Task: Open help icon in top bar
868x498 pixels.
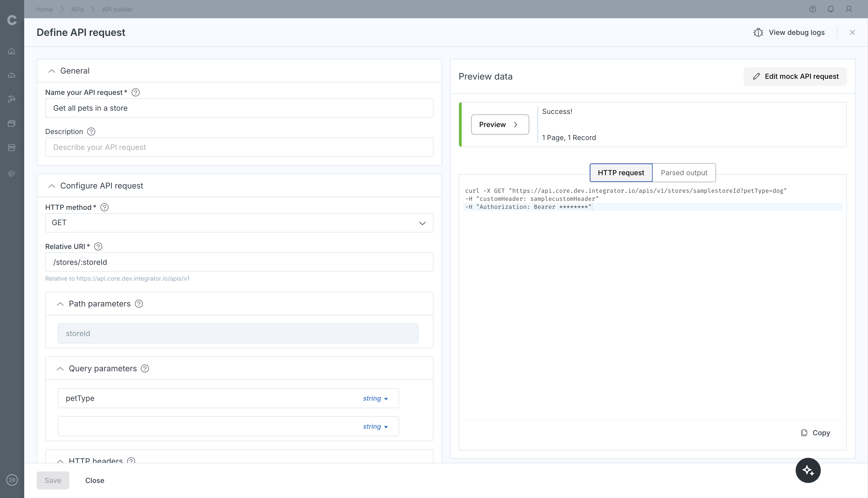Action: (812, 9)
